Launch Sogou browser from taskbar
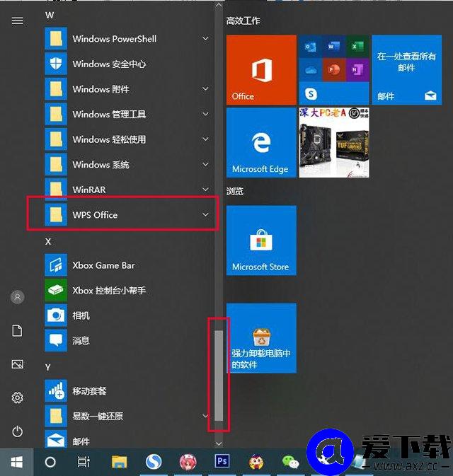Viewport: 453px width, 476px height. point(154,463)
